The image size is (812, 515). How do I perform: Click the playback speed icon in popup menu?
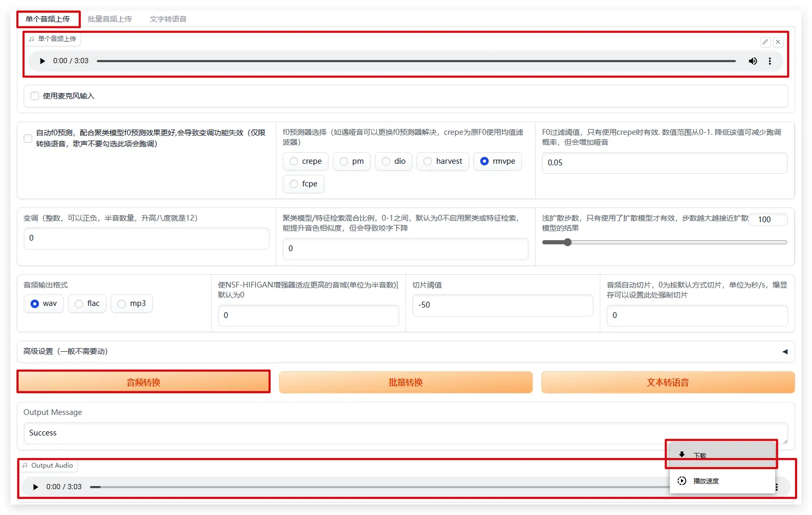tap(682, 481)
